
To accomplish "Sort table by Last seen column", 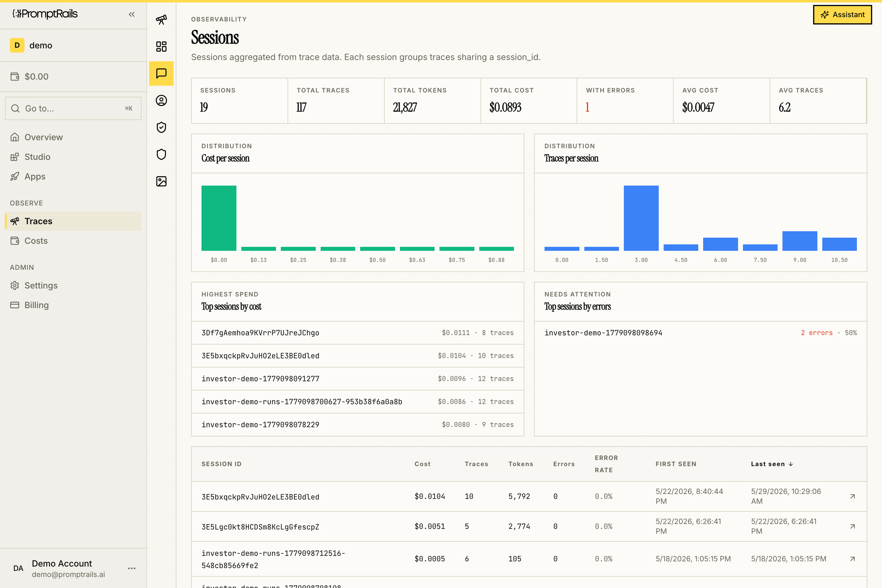I will point(772,464).
